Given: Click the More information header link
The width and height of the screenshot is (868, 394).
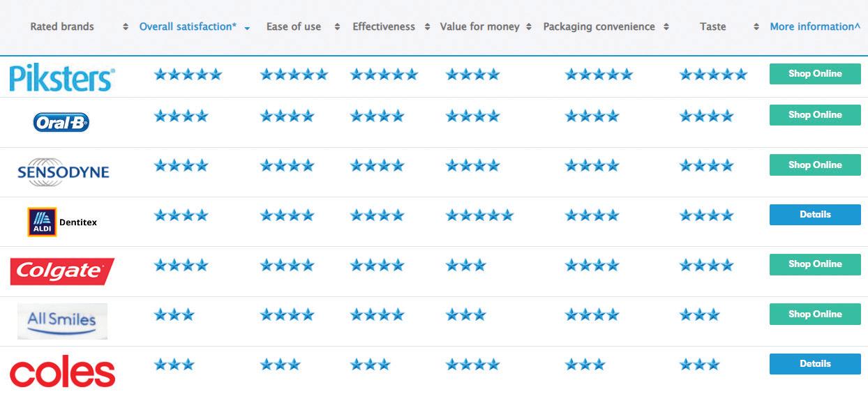Looking at the screenshot, I should tap(815, 27).
